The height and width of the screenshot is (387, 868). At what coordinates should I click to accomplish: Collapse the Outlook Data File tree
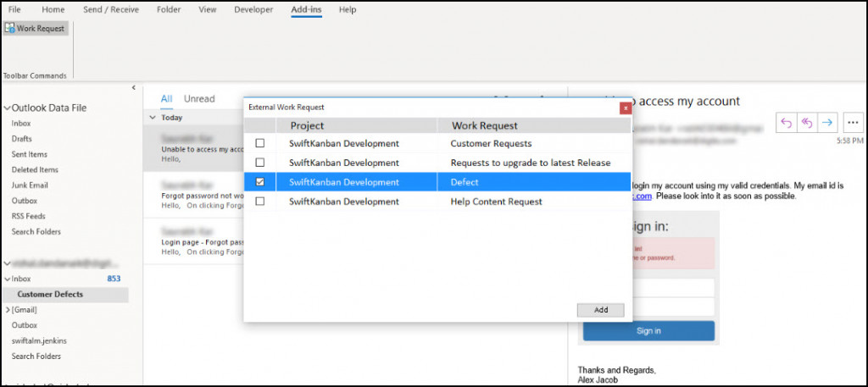point(7,108)
